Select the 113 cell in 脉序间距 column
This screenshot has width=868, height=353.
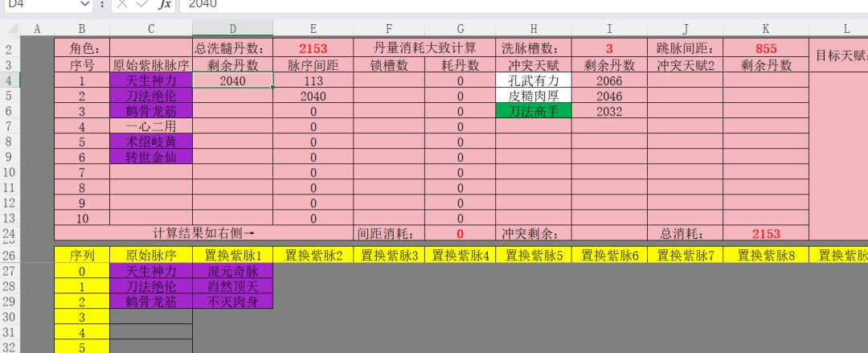[x=313, y=80]
